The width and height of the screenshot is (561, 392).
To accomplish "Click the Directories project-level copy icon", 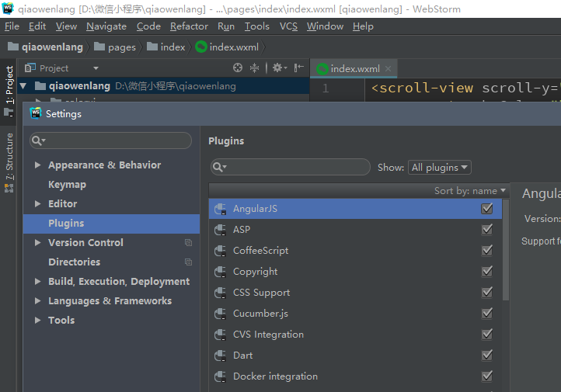I will (188, 262).
